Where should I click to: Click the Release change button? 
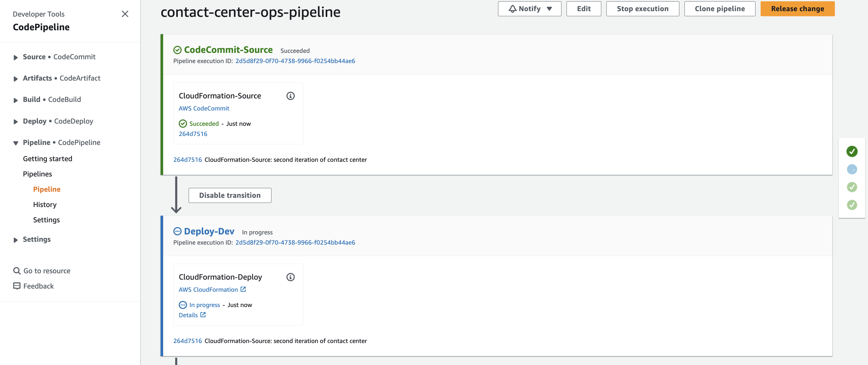797,9
